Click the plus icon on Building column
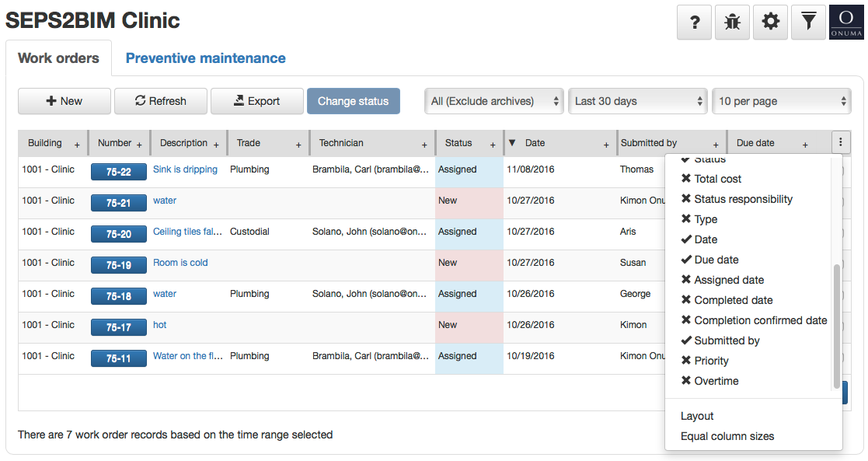The image size is (868, 461). click(x=77, y=145)
